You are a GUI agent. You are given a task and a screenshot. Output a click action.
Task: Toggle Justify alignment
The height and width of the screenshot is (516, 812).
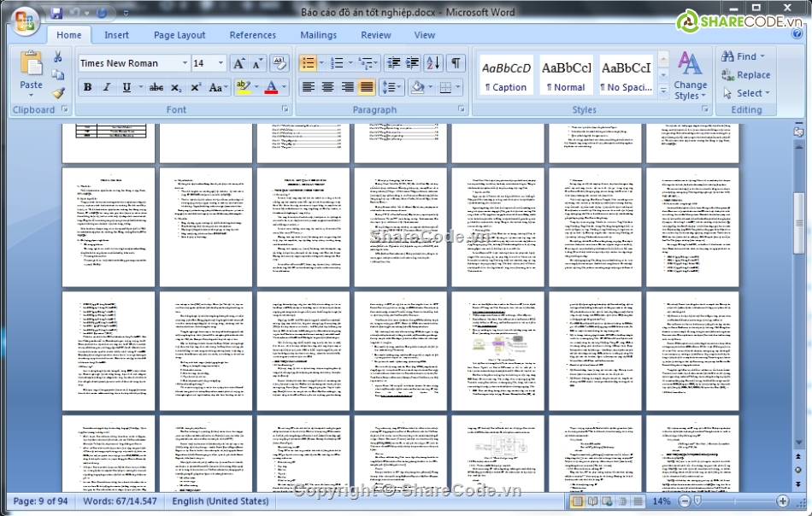(366, 87)
